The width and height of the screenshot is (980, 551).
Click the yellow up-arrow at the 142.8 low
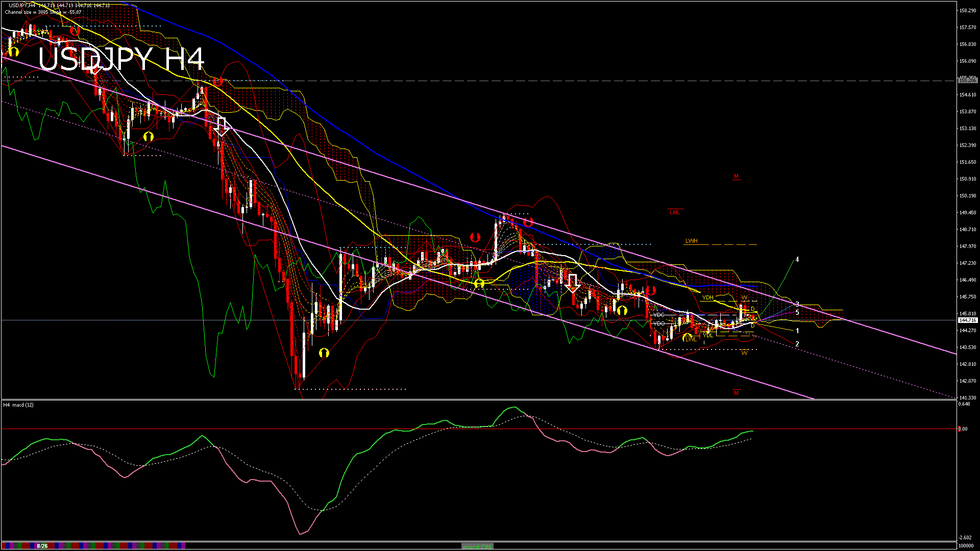[324, 353]
